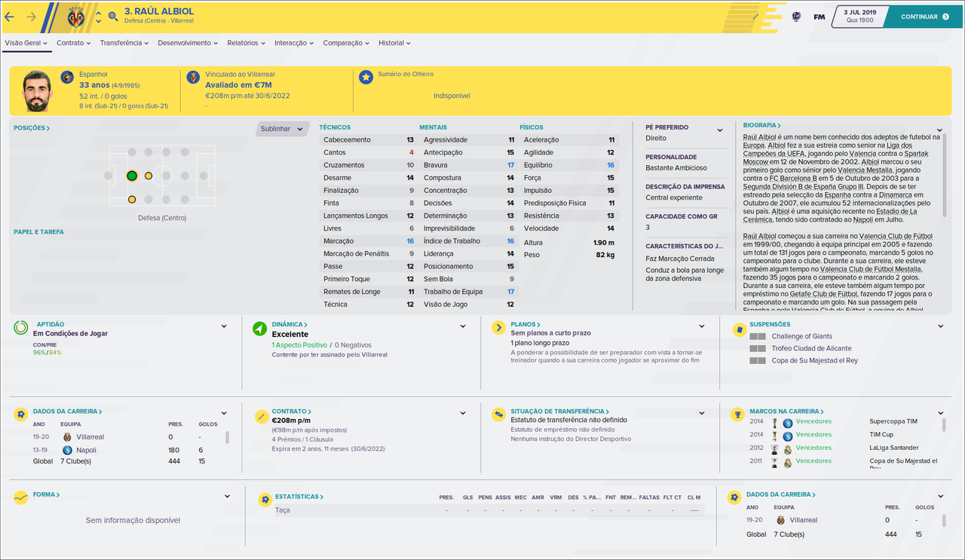965x560 pixels.
Task: Expand the Contrato panel chevron
Action: tap(463, 413)
